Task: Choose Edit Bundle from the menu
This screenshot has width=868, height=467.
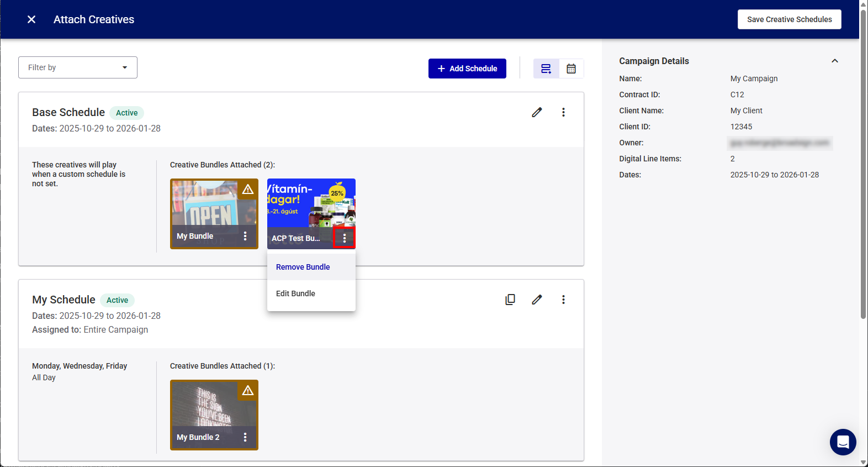Action: click(296, 293)
